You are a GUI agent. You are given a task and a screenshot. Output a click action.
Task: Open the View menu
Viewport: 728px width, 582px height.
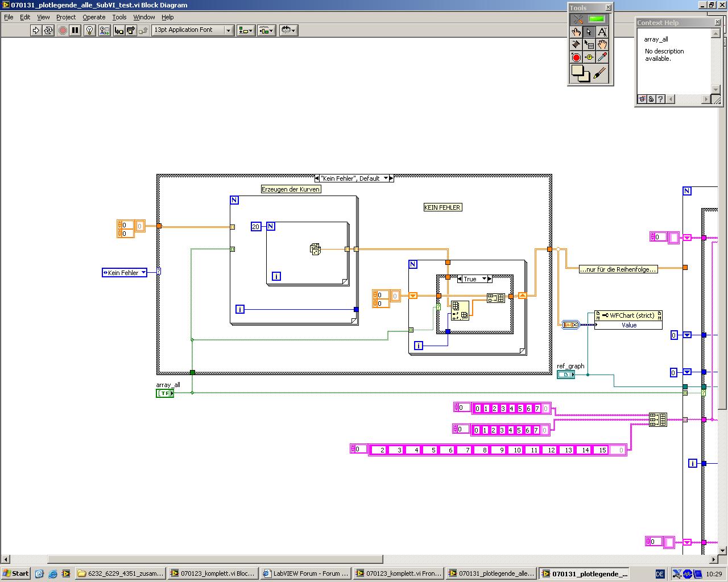click(x=43, y=17)
